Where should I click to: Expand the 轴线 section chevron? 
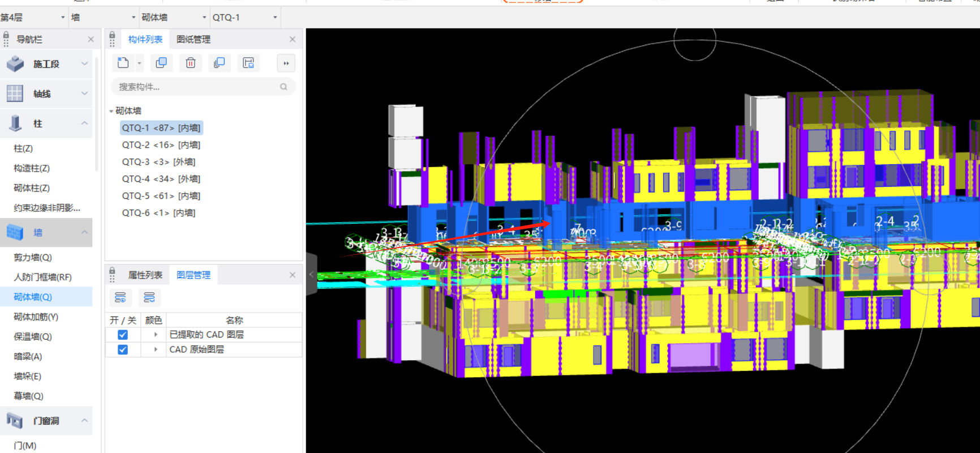tap(84, 93)
